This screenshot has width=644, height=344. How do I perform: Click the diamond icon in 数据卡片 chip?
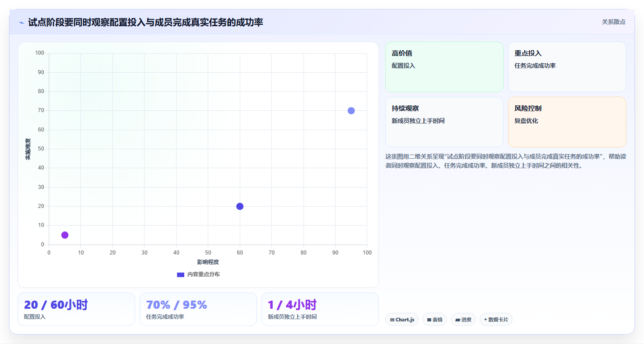(x=485, y=320)
